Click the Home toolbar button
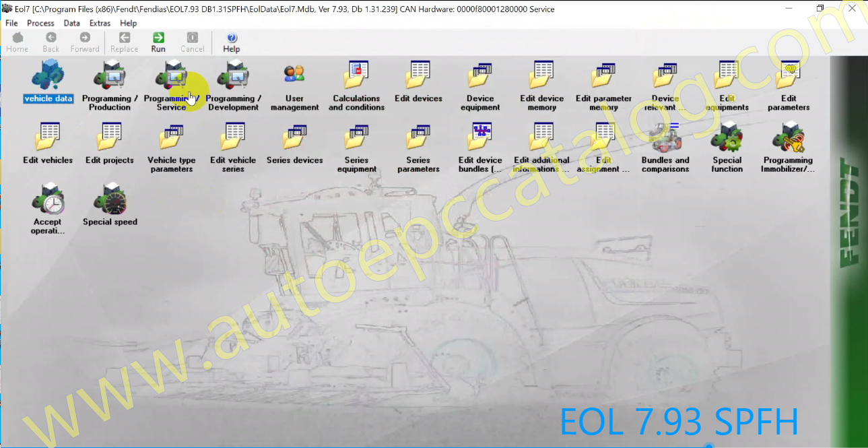The height and width of the screenshot is (448, 868). [x=18, y=42]
